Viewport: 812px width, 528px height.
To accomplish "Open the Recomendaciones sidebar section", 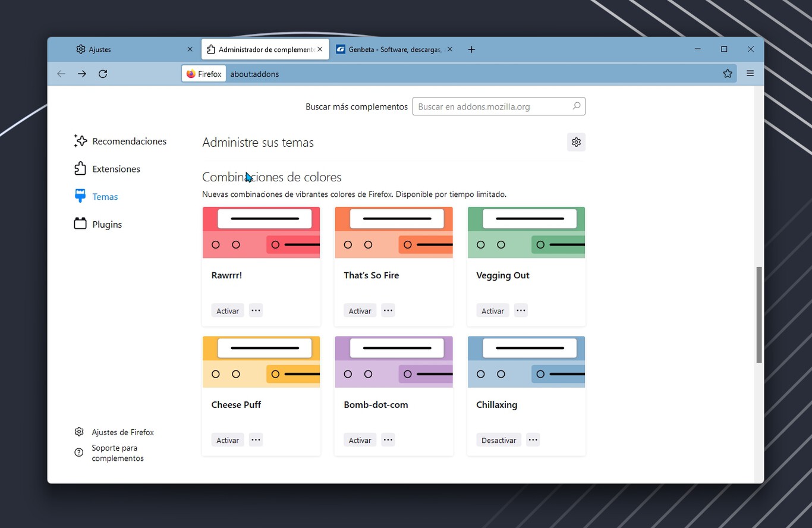I will tap(129, 141).
